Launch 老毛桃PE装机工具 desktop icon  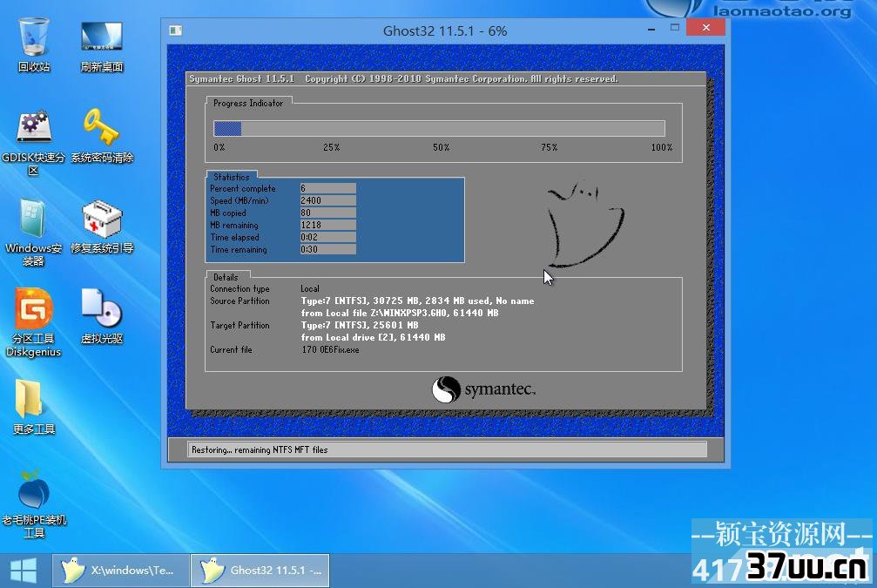[34, 504]
